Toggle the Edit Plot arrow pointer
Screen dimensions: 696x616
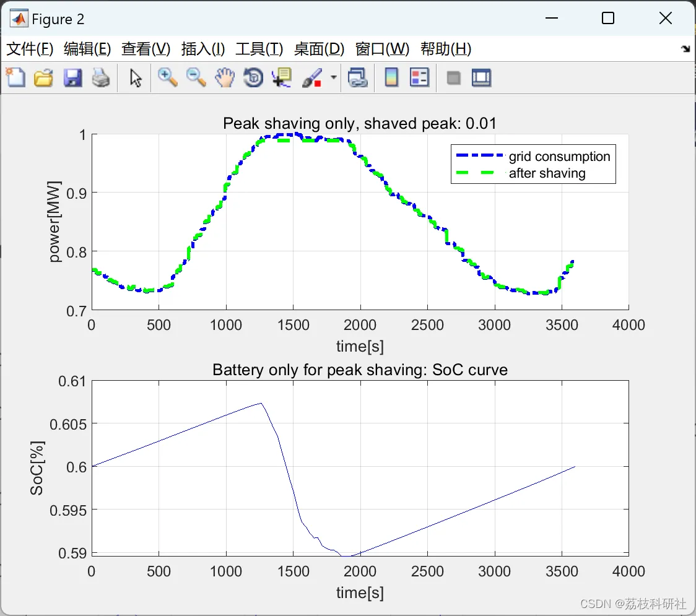pyautogui.click(x=136, y=77)
